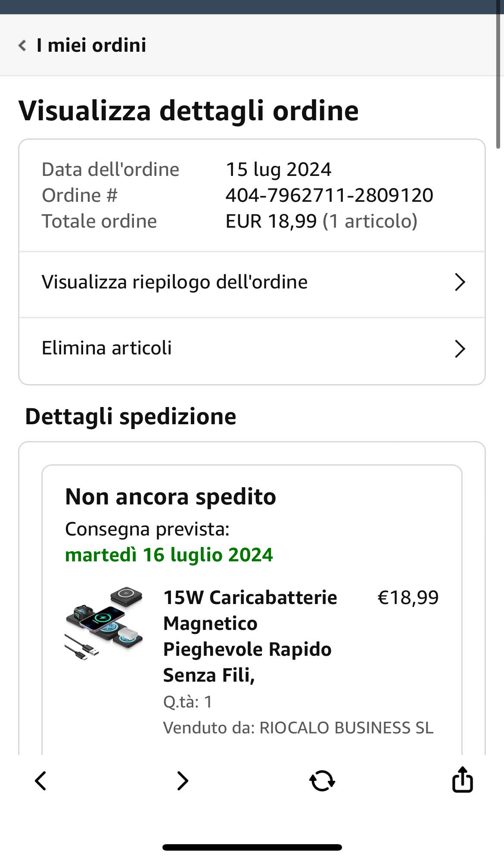504x861 pixels.
Task: Tap order number 404-7962711-2809120
Action: click(x=329, y=195)
